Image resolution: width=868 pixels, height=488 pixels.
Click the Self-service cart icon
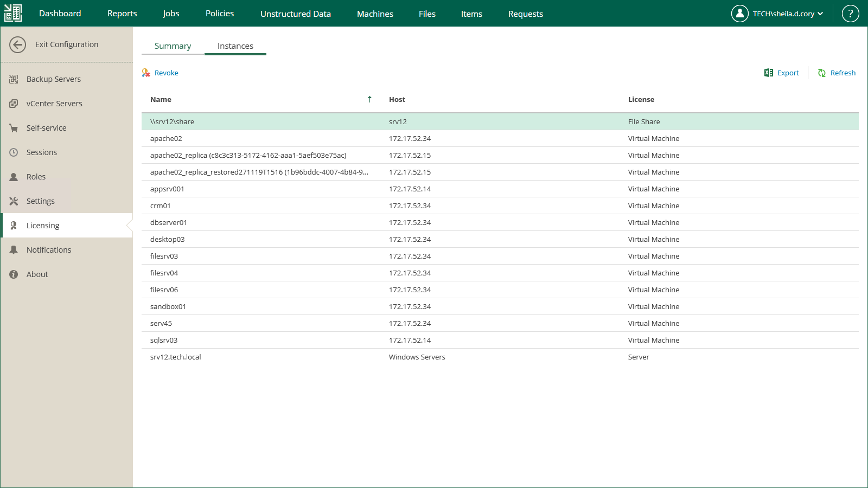pos(14,128)
